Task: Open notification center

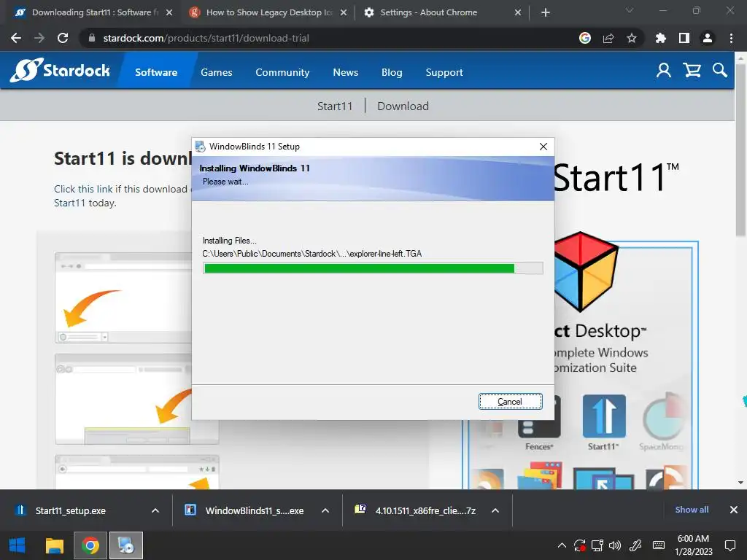Action: pos(729,545)
